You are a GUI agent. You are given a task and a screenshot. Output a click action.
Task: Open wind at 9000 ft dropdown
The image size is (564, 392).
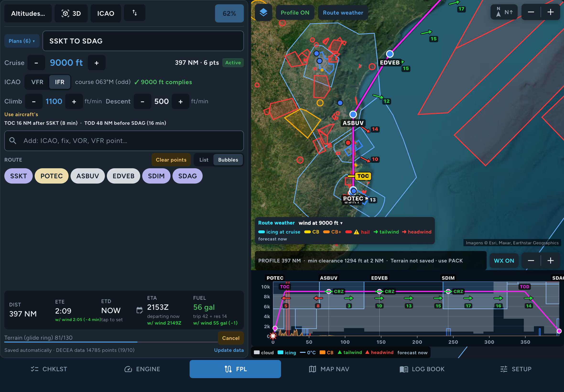(320, 223)
